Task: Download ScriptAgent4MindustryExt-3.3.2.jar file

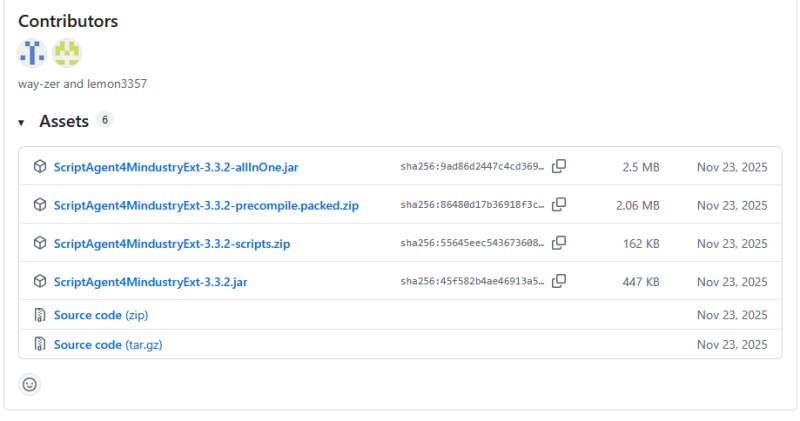Action: coord(150,282)
